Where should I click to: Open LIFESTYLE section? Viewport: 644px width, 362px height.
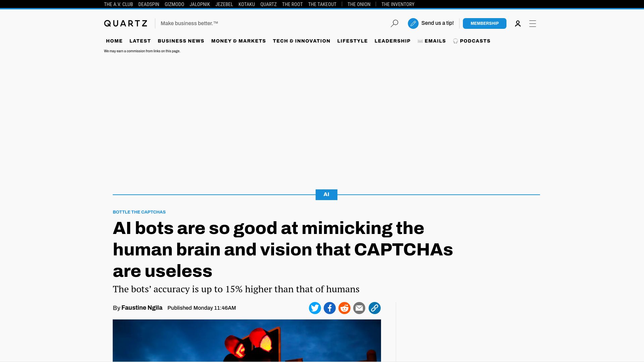coord(353,41)
